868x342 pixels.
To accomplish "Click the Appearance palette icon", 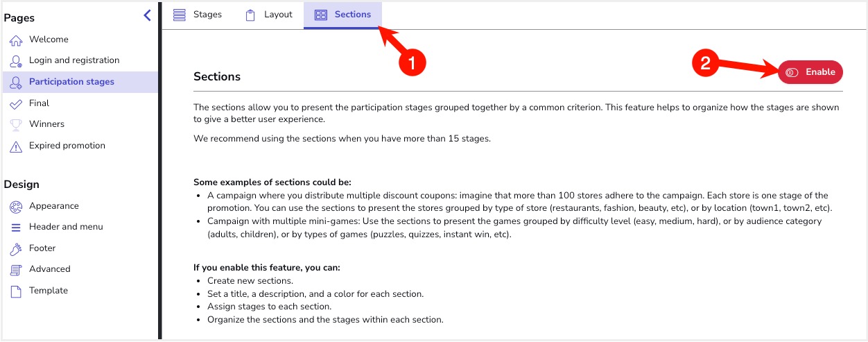I will point(16,207).
